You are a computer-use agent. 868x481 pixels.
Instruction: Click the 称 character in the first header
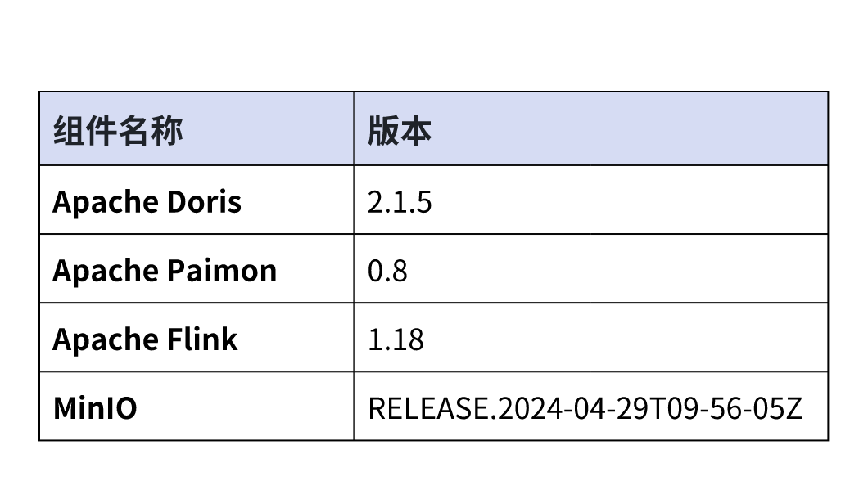[168, 131]
